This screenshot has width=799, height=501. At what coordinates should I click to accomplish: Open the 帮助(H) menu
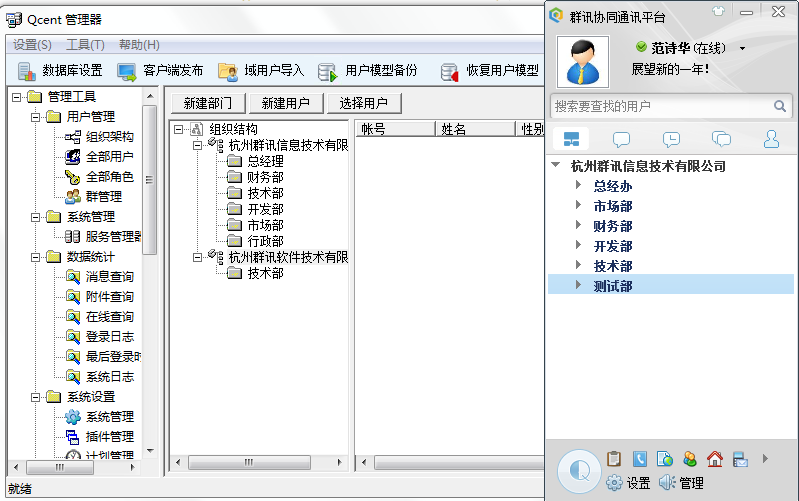139,45
